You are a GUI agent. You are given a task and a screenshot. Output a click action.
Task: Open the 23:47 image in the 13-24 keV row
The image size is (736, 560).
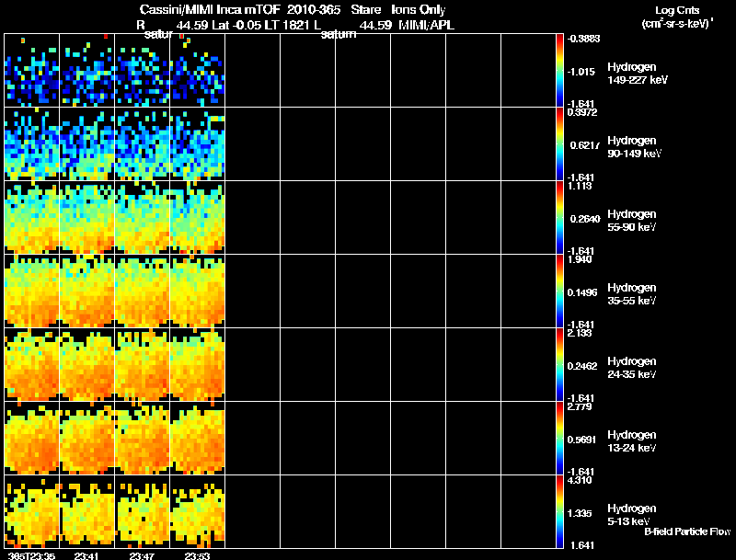point(143,439)
